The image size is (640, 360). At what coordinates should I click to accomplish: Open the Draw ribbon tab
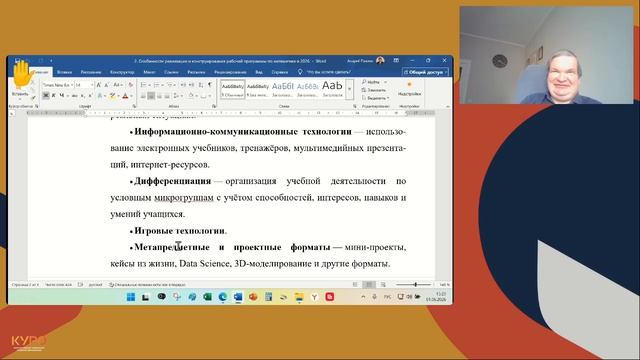[91, 72]
